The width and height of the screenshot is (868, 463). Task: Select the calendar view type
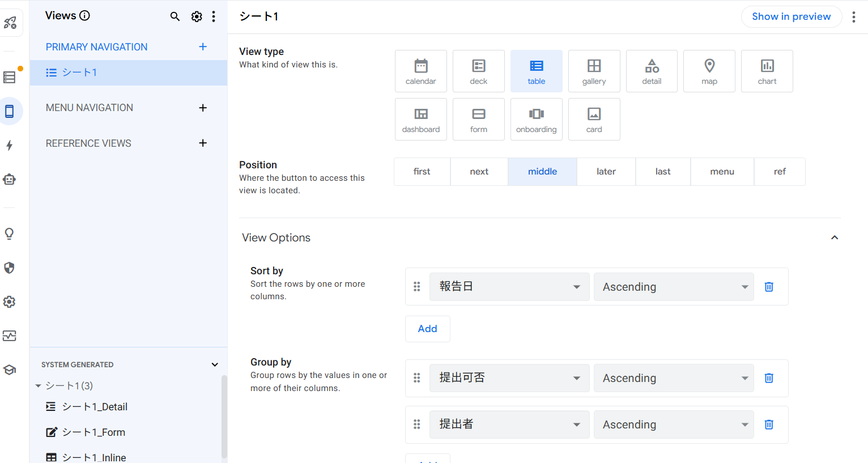421,71
